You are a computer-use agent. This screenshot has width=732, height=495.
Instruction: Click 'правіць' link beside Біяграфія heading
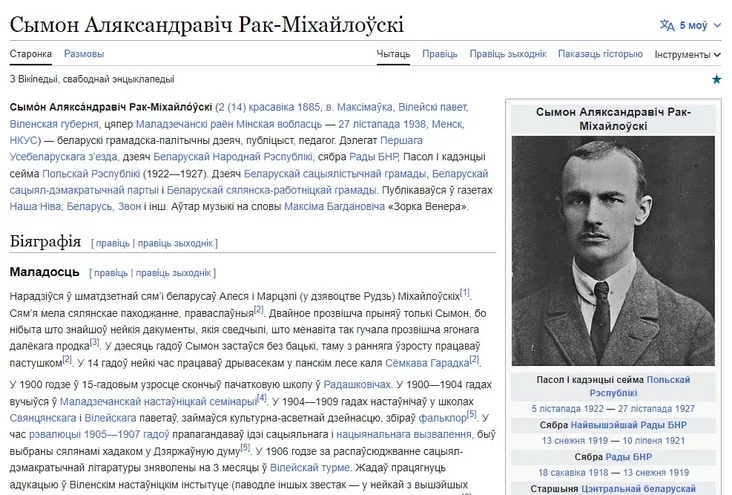(x=112, y=242)
